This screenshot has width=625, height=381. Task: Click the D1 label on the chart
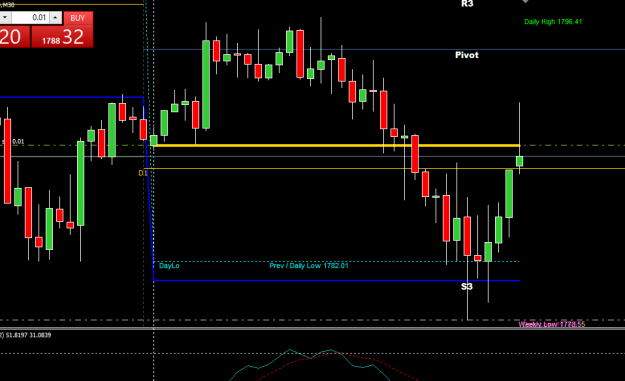point(143,173)
